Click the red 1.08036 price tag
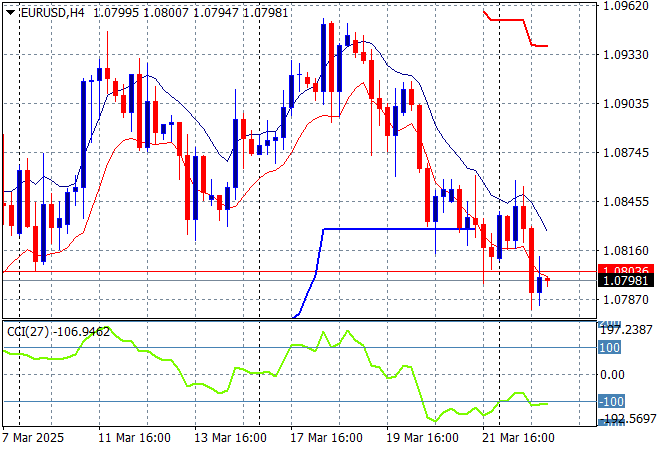 (x=626, y=271)
